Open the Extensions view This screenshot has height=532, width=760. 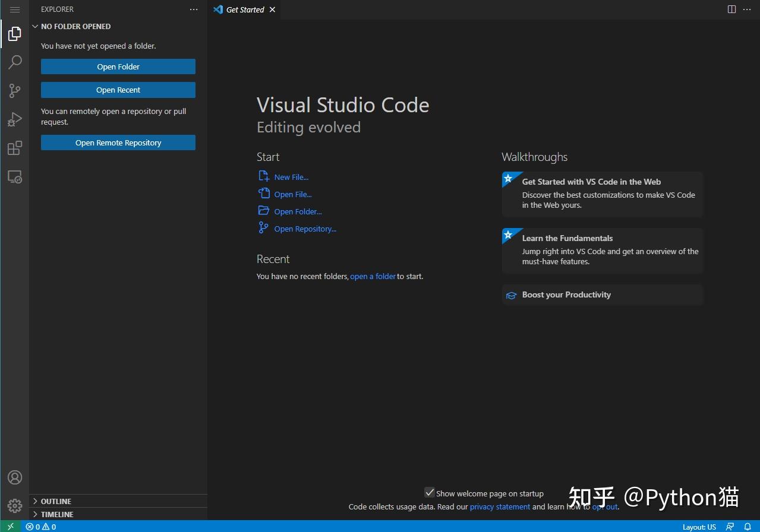tap(15, 148)
